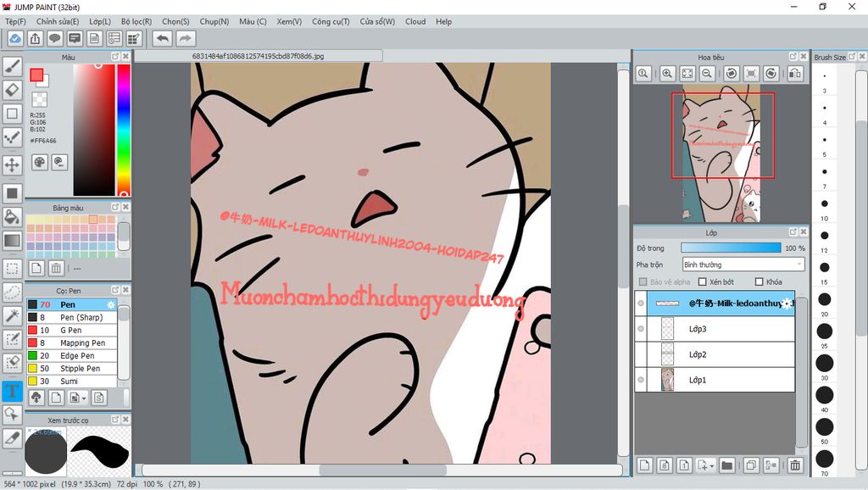Viewport: 868px width, 490px height.
Task: Add a new layer folder
Action: [726, 465]
